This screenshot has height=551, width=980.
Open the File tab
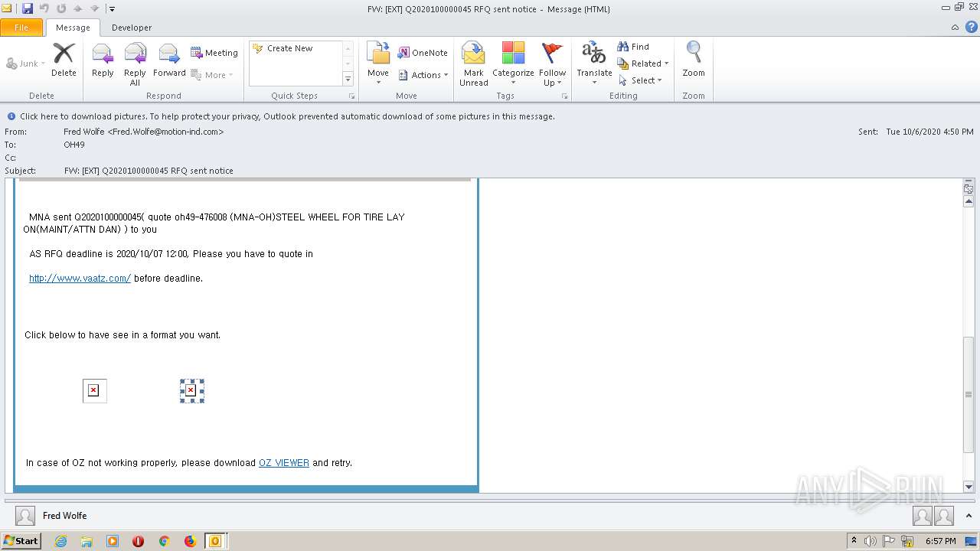pyautogui.click(x=21, y=27)
